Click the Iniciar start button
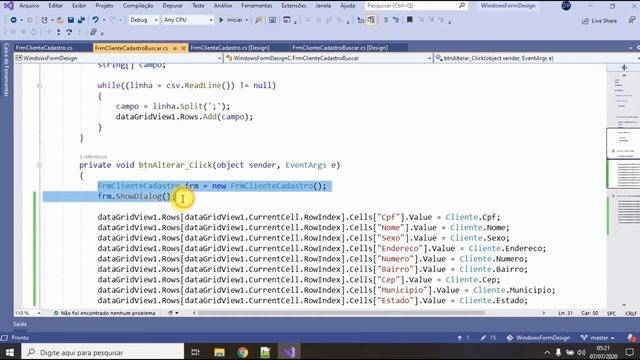 [x=231, y=20]
